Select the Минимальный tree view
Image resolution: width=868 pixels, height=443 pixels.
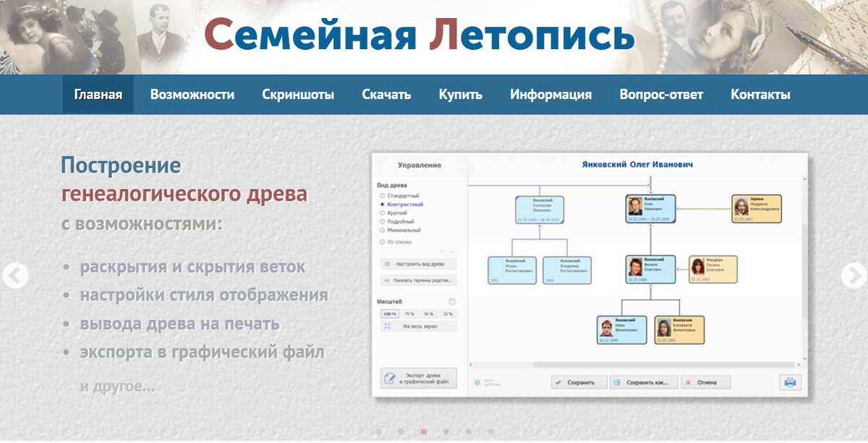pyautogui.click(x=385, y=229)
